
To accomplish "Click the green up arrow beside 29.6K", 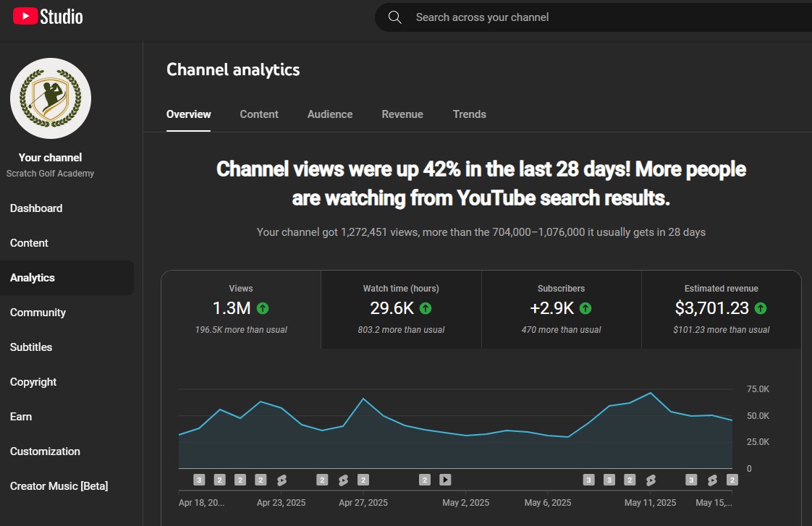I will click(426, 308).
